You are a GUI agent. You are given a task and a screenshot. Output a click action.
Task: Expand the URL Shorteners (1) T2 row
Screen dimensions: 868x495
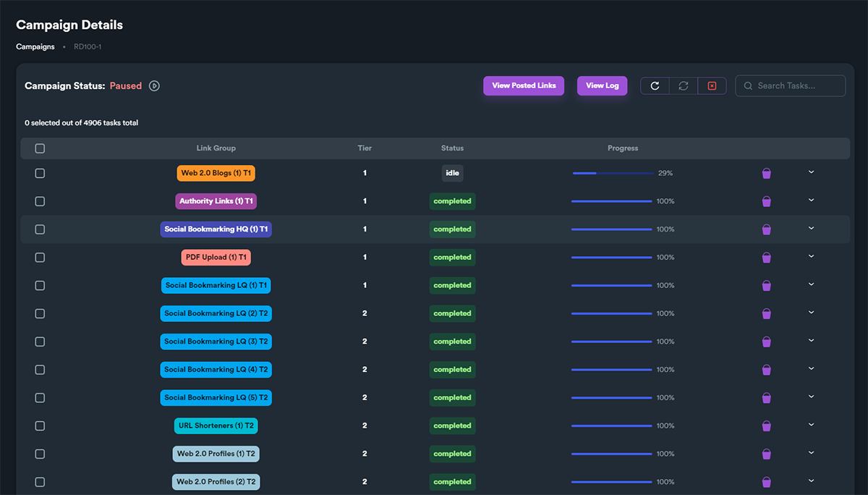pyautogui.click(x=811, y=425)
